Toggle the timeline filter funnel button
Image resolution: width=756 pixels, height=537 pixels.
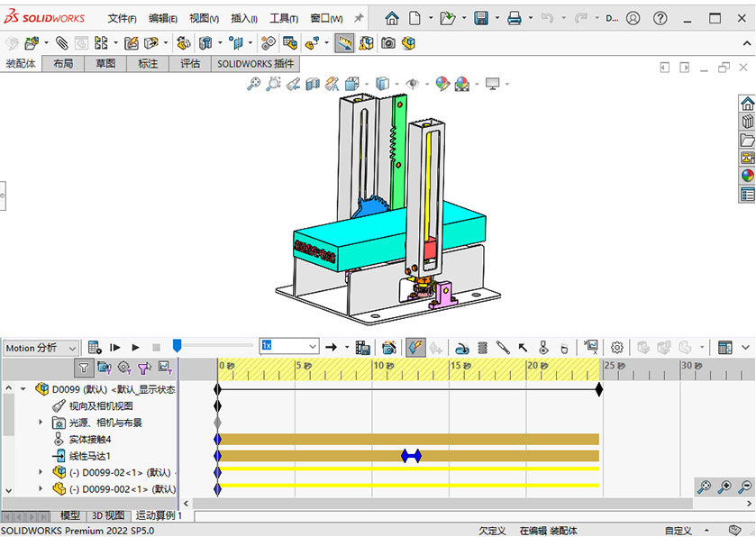(x=83, y=368)
